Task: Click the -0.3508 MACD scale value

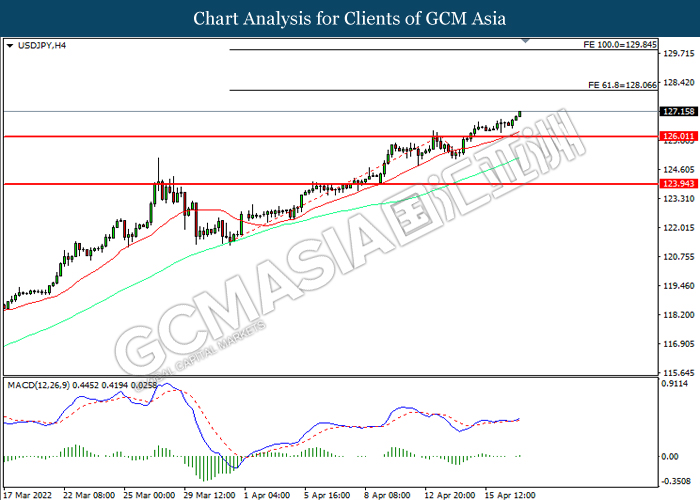Action: (676, 481)
